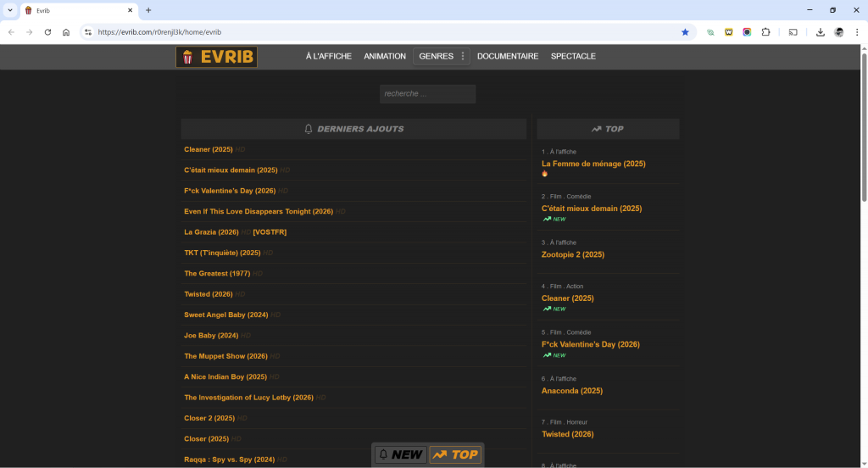Viewport: 868px width, 468px height.
Task: Expand the GENRES dropdown menu
Action: (441, 57)
